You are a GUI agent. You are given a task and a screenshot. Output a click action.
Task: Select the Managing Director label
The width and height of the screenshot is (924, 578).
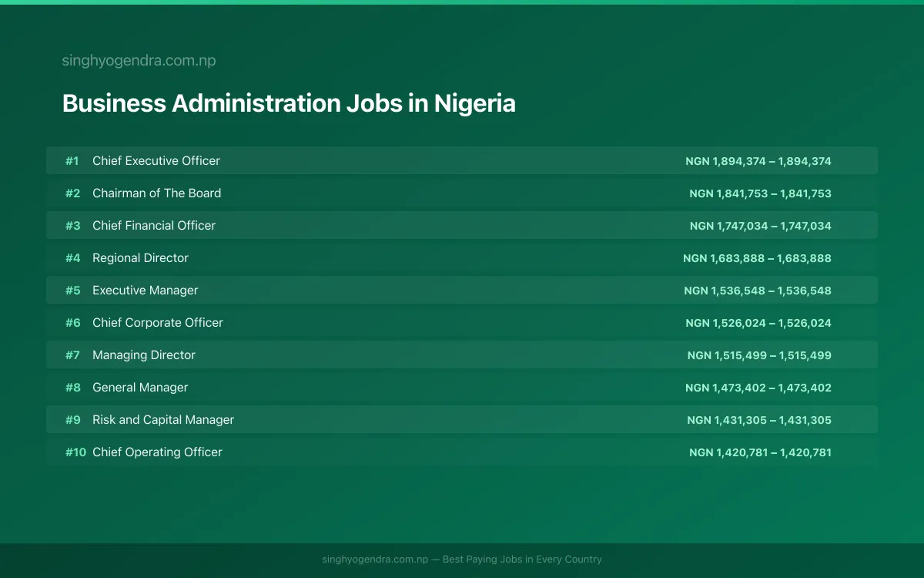(x=144, y=355)
